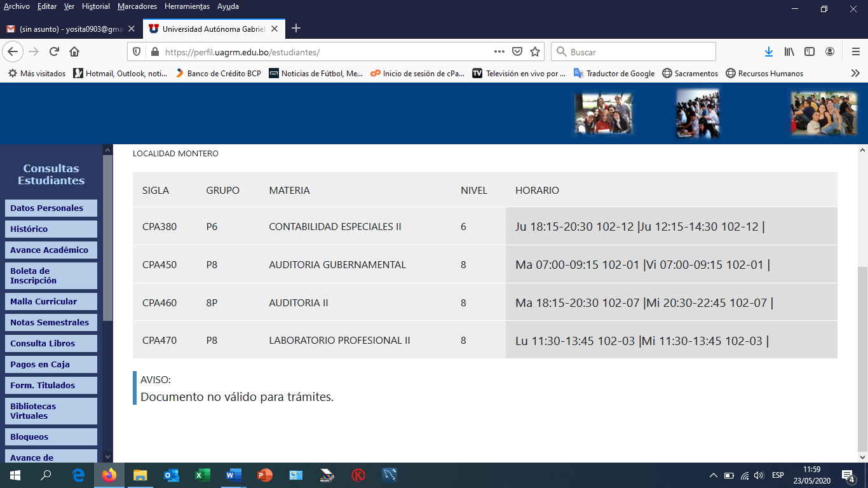The width and height of the screenshot is (868, 488).
Task: Go to the browser home page icon
Action: pyautogui.click(x=74, y=52)
